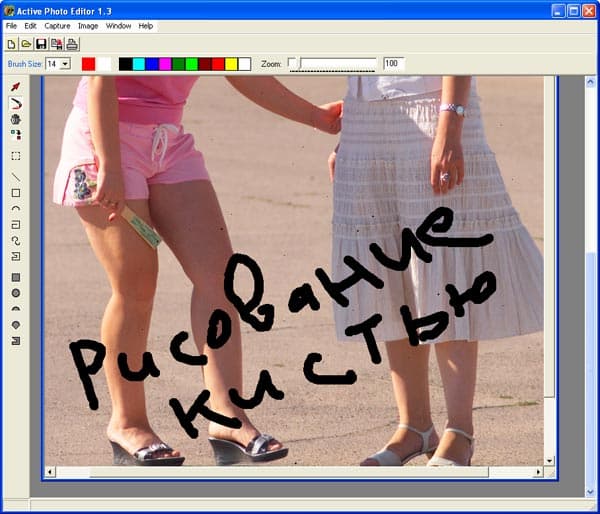This screenshot has width=600, height=514.
Task: Pick bright green from the palette
Action: coord(192,64)
